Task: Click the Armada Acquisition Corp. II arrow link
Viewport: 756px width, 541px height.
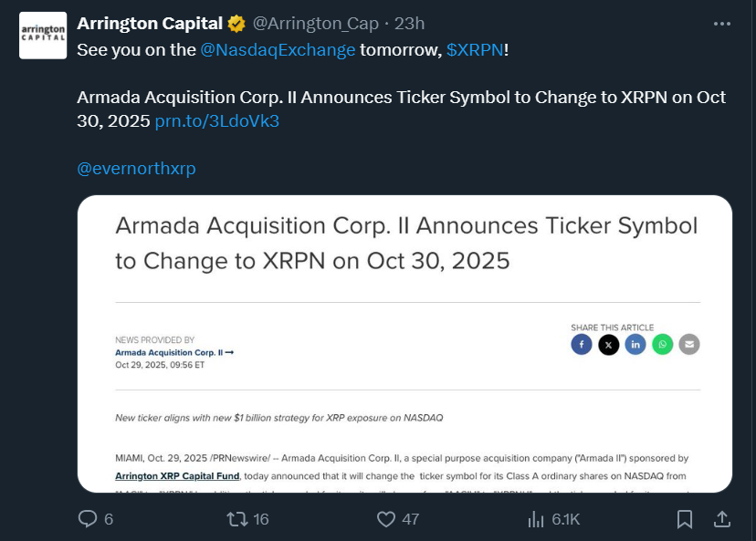Action: click(173, 352)
